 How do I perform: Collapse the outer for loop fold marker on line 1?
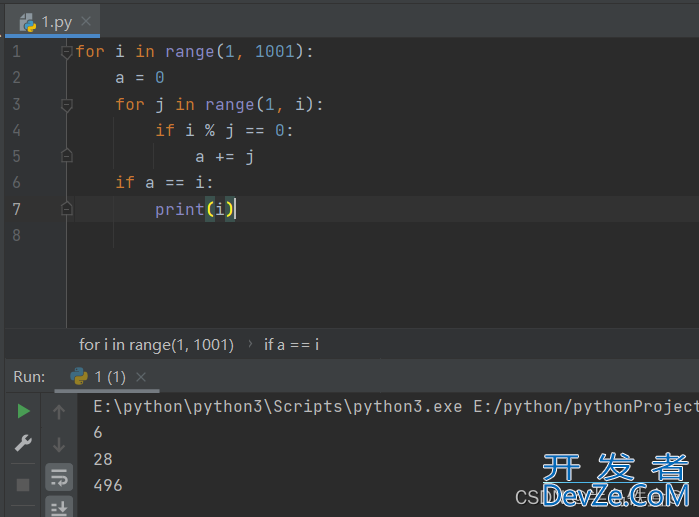[x=66, y=52]
